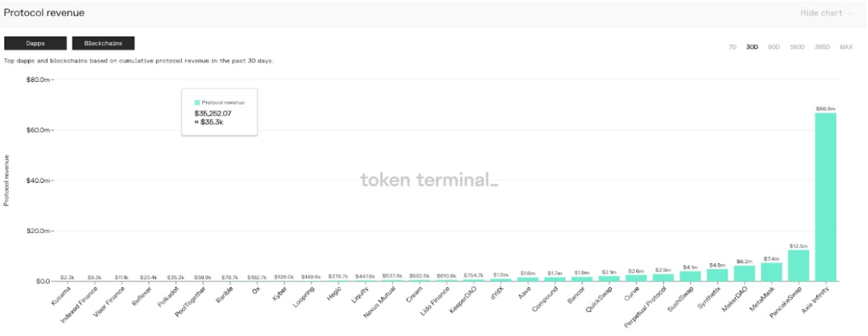The image size is (868, 336).
Task: Switch to the 7D time range
Action: click(733, 47)
